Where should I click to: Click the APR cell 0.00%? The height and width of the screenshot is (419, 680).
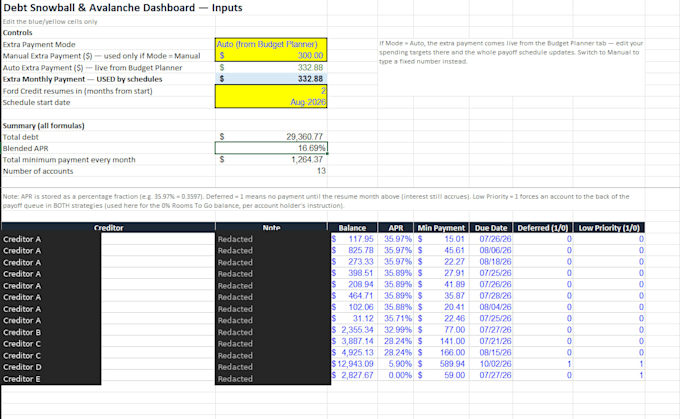click(x=396, y=375)
